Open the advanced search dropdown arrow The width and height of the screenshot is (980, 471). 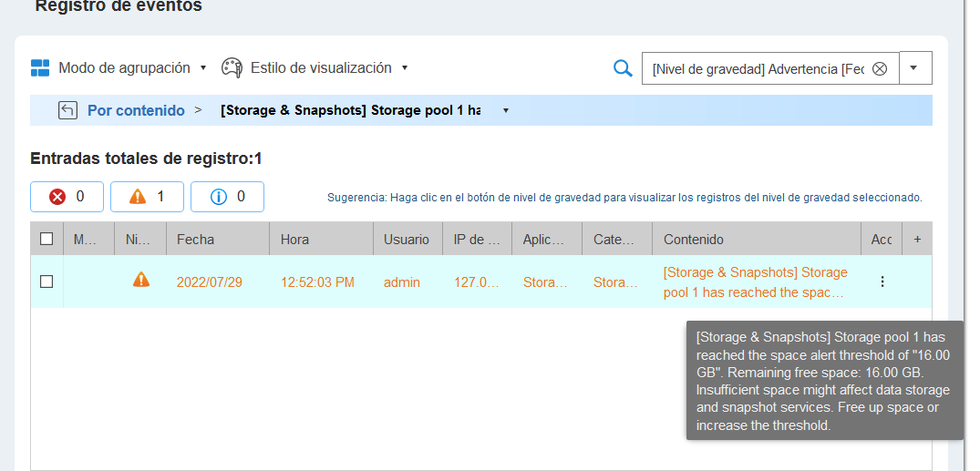pyautogui.click(x=915, y=68)
